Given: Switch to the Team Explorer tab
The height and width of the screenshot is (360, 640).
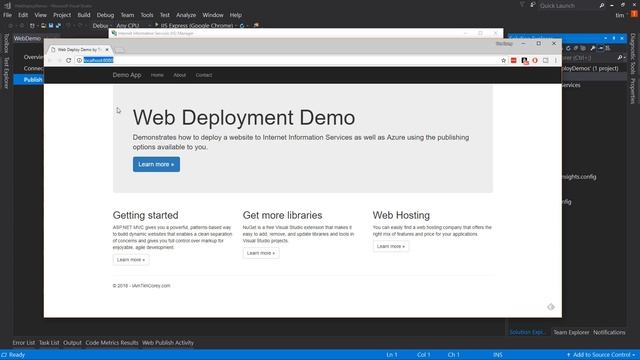Looking at the screenshot, I should pos(571,332).
